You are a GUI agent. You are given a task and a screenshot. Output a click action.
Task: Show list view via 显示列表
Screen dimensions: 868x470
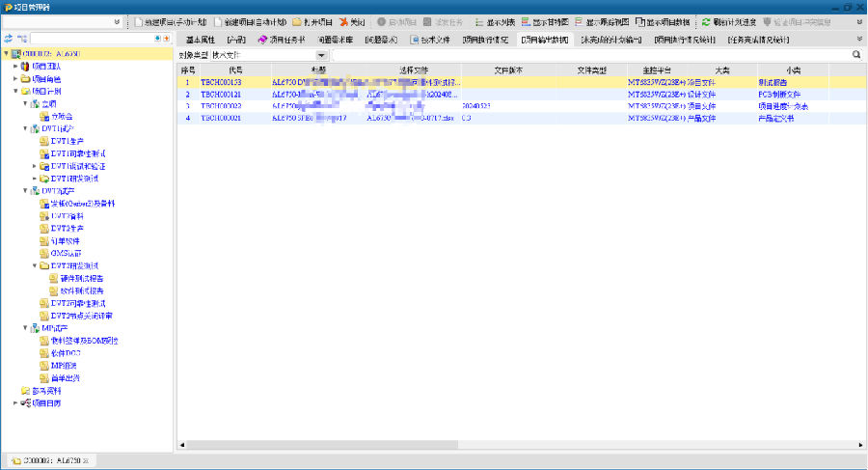tap(495, 22)
